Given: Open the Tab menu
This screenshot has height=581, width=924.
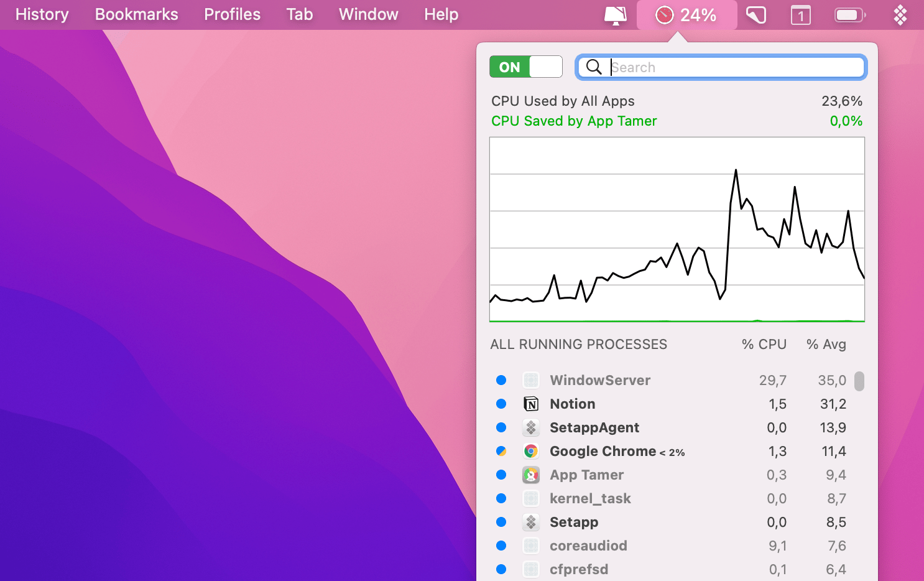Looking at the screenshot, I should point(299,14).
